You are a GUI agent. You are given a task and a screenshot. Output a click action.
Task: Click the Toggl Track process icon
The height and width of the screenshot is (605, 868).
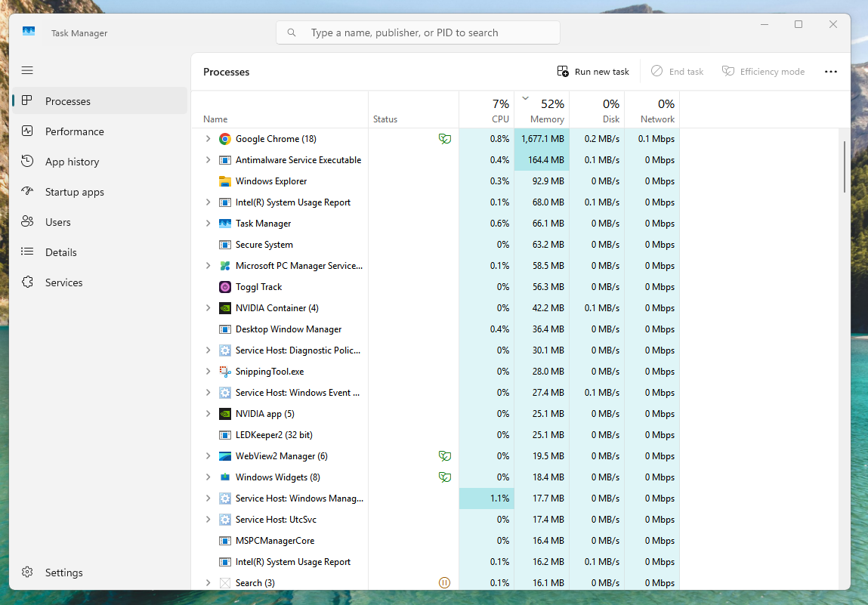pyautogui.click(x=225, y=287)
